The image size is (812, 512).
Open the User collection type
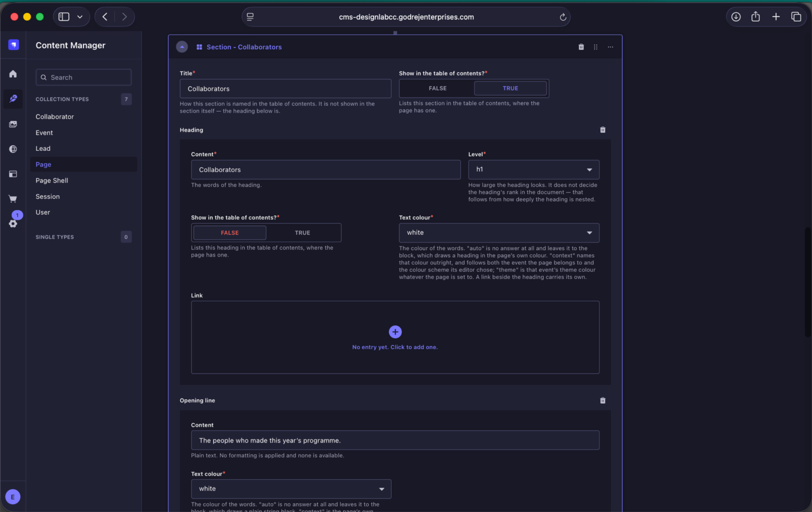point(43,212)
